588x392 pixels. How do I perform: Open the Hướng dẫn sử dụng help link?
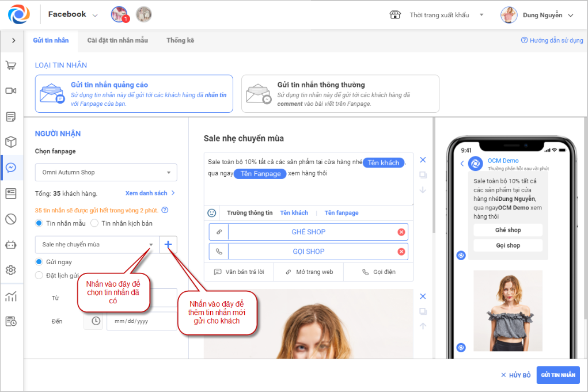(x=552, y=40)
